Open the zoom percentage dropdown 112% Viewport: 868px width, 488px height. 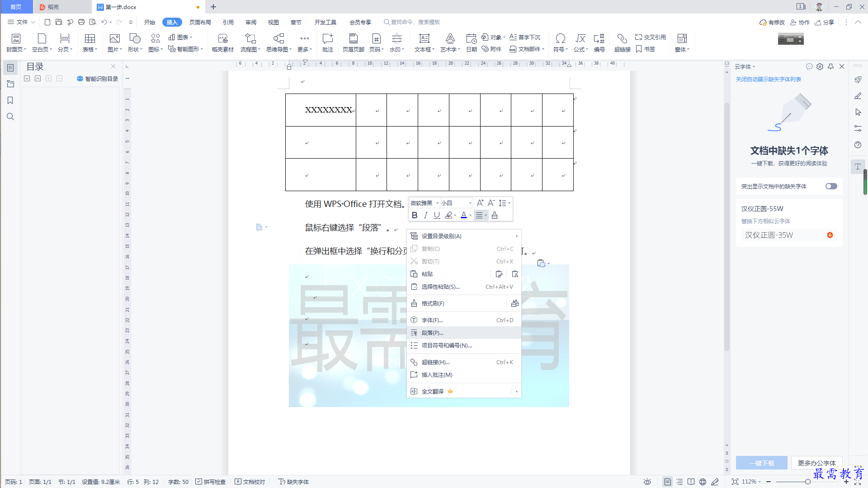pos(751,482)
